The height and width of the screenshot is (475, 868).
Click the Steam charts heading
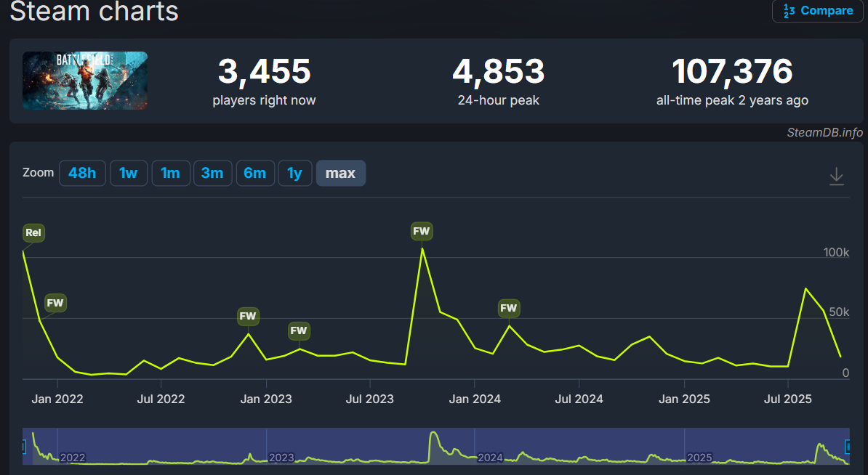(x=94, y=12)
